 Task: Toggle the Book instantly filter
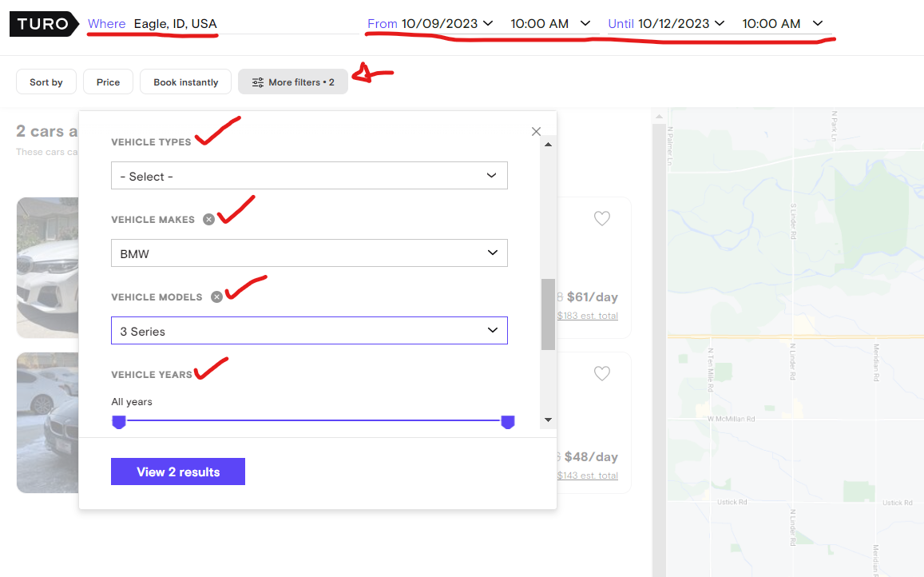[x=185, y=82]
